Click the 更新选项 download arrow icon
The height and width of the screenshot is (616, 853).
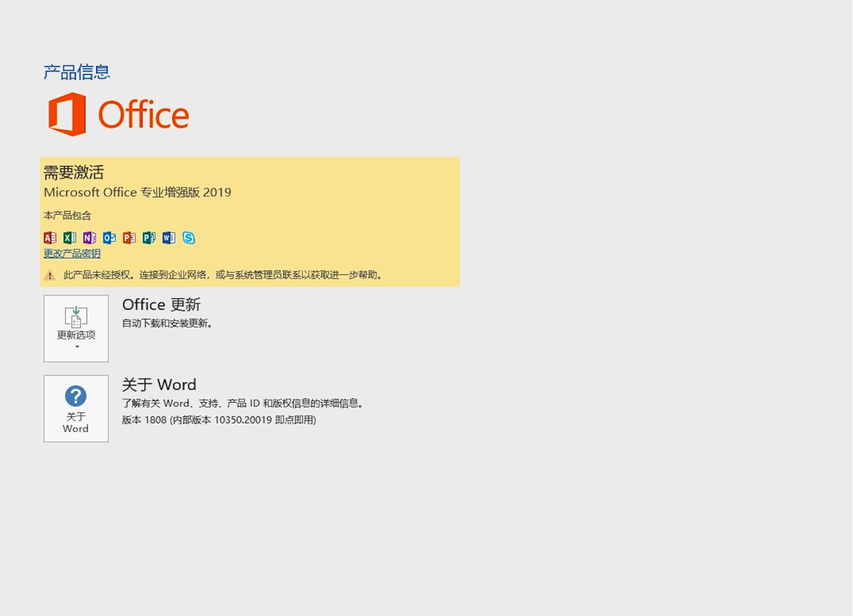76,315
